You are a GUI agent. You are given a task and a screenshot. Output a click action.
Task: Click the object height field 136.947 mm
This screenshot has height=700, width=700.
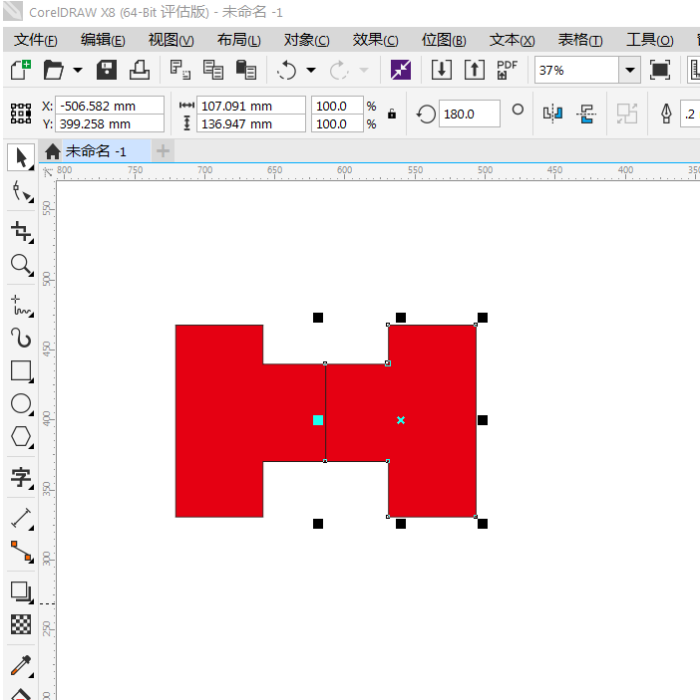[251, 124]
